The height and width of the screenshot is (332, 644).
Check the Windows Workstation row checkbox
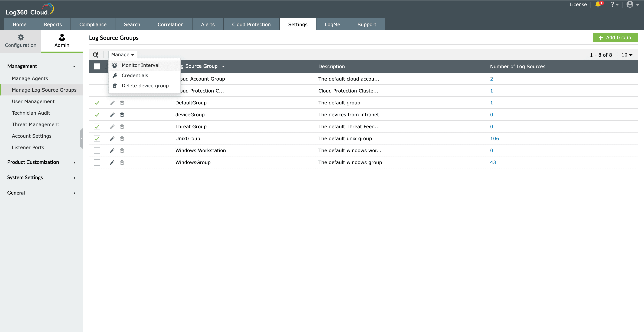[x=97, y=151]
